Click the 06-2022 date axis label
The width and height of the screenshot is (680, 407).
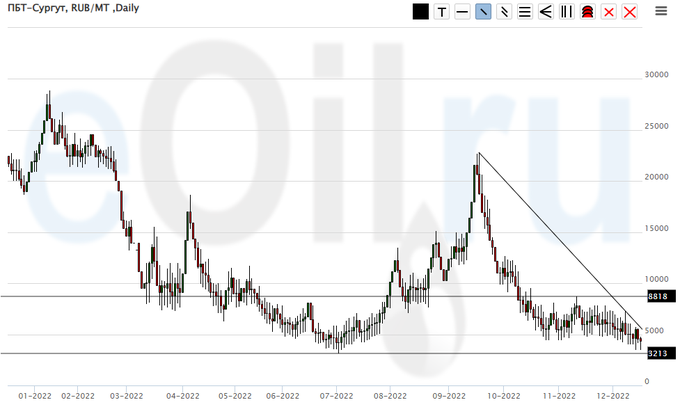coord(283,395)
